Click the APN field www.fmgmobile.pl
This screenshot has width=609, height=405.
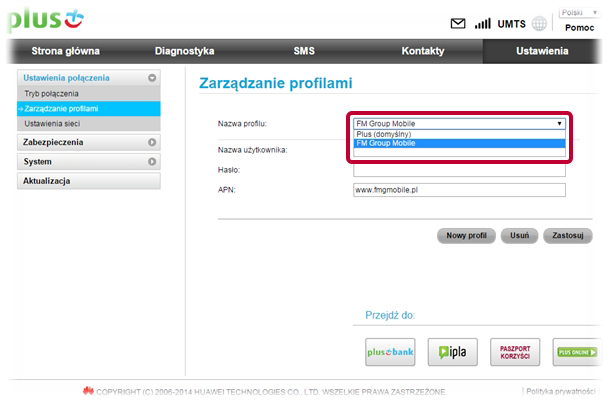[x=459, y=190]
